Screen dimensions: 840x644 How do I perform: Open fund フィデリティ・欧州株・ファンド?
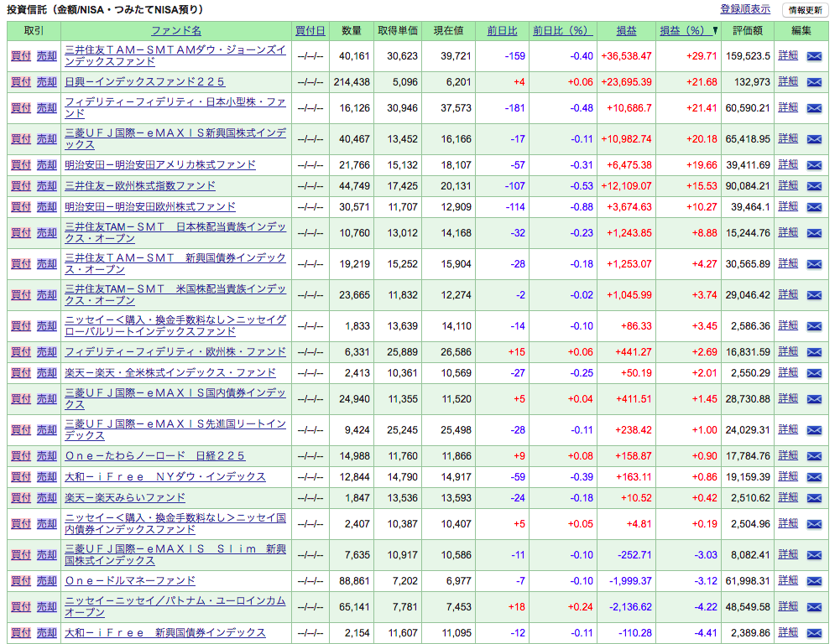pyautogui.click(x=175, y=351)
